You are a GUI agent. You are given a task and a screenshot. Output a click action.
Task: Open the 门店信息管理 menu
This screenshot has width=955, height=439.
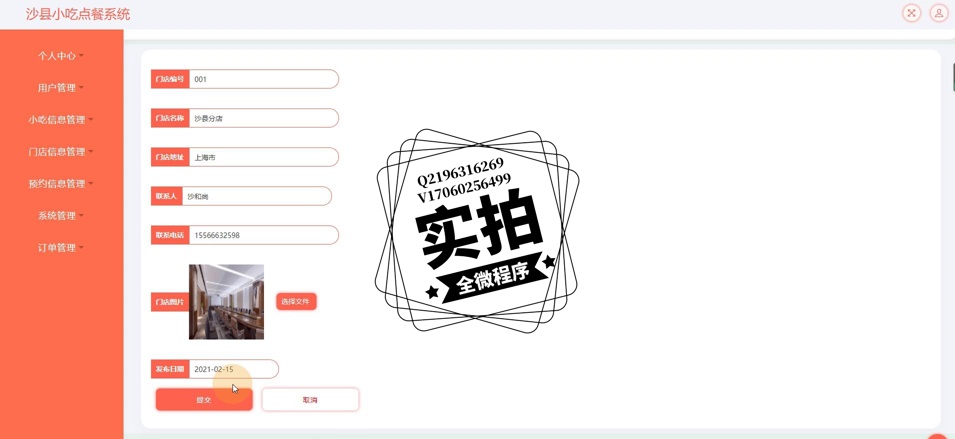pyautogui.click(x=61, y=152)
